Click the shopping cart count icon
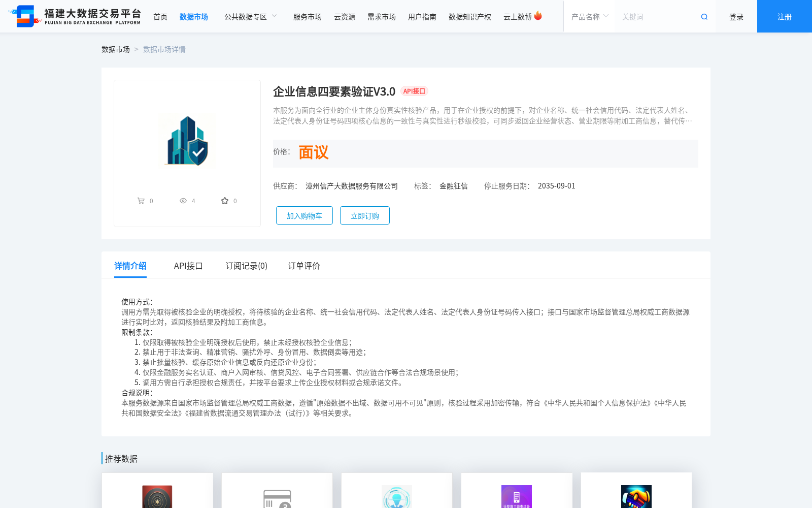812x508 pixels. coord(141,201)
